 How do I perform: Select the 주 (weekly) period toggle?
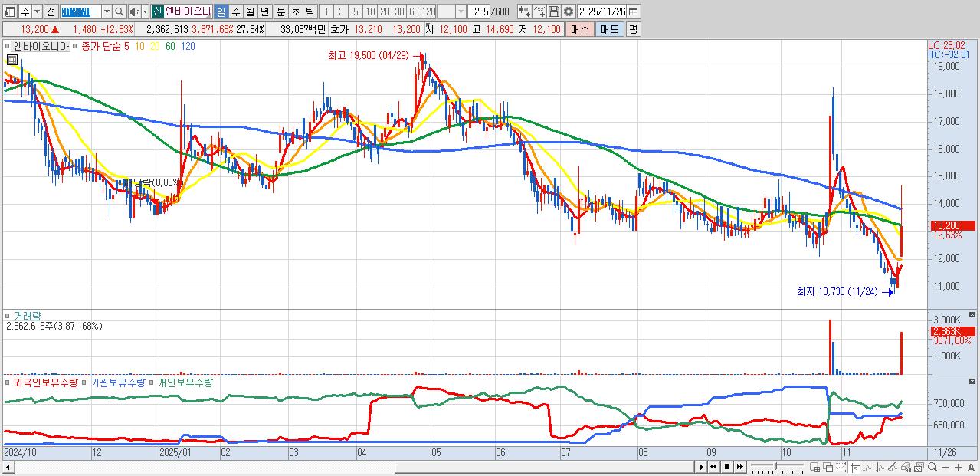point(235,11)
